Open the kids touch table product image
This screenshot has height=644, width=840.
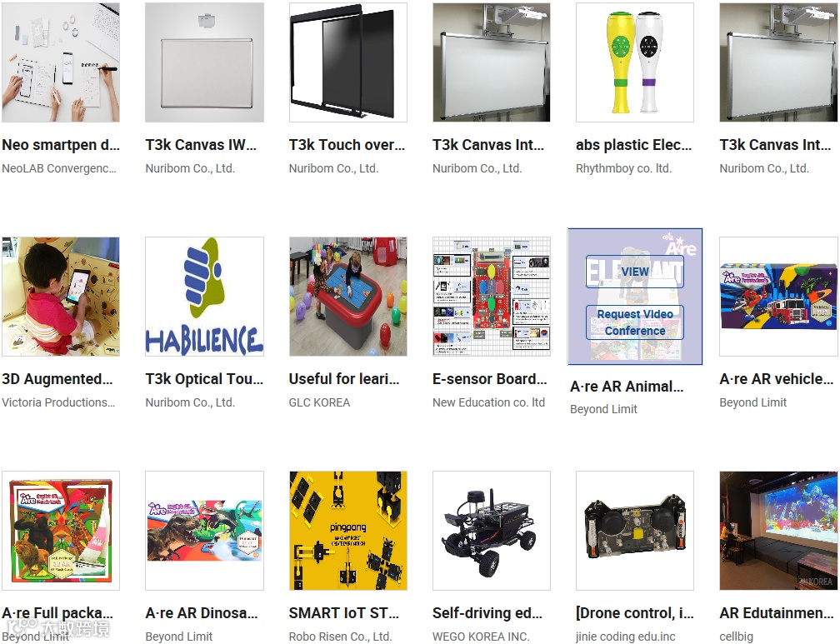point(347,297)
